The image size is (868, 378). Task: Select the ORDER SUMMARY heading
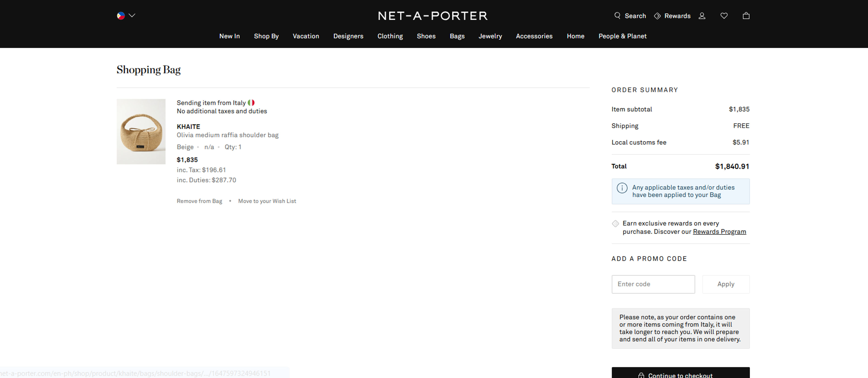(x=645, y=90)
